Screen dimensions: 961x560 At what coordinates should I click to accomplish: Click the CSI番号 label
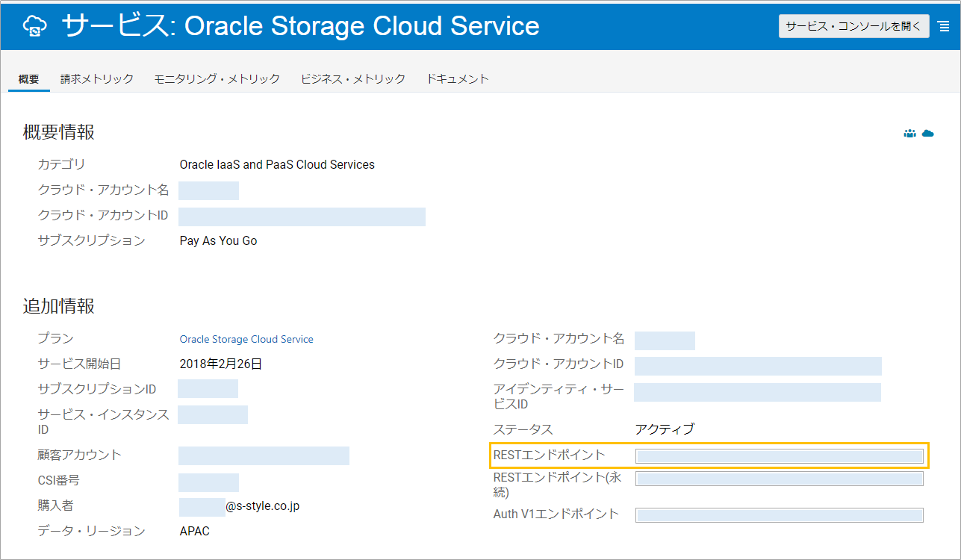[58, 481]
